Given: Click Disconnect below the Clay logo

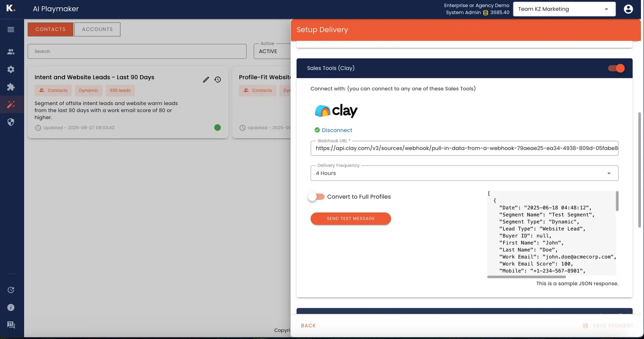Looking at the screenshot, I should click(x=337, y=130).
